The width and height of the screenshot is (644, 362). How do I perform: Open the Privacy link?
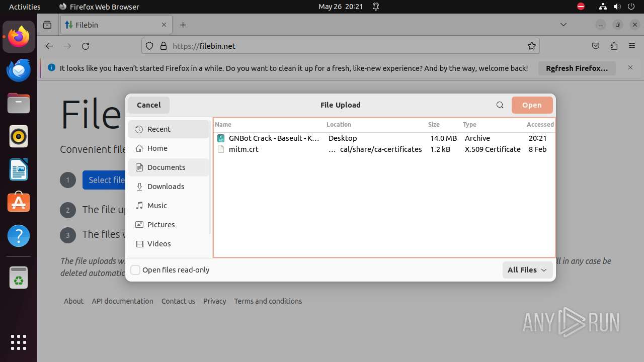[214, 301]
